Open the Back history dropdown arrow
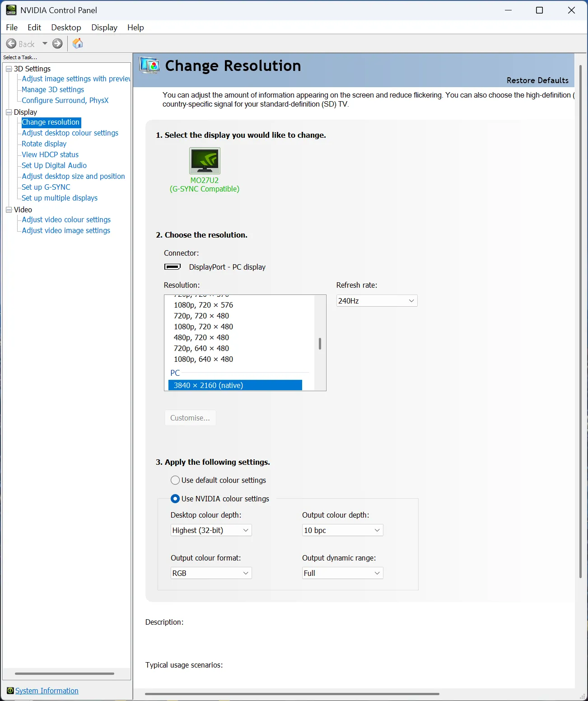Screen dimensions: 588x701 click(x=45, y=44)
